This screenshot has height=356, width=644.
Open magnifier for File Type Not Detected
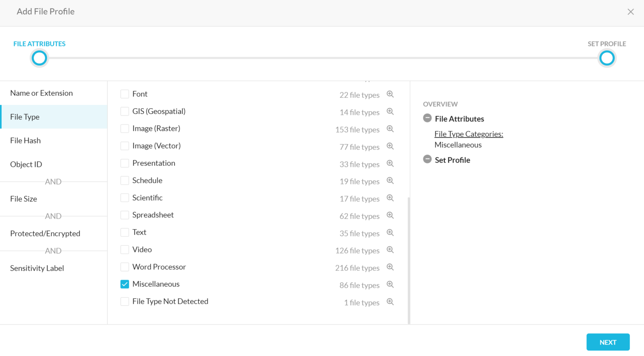[390, 301]
